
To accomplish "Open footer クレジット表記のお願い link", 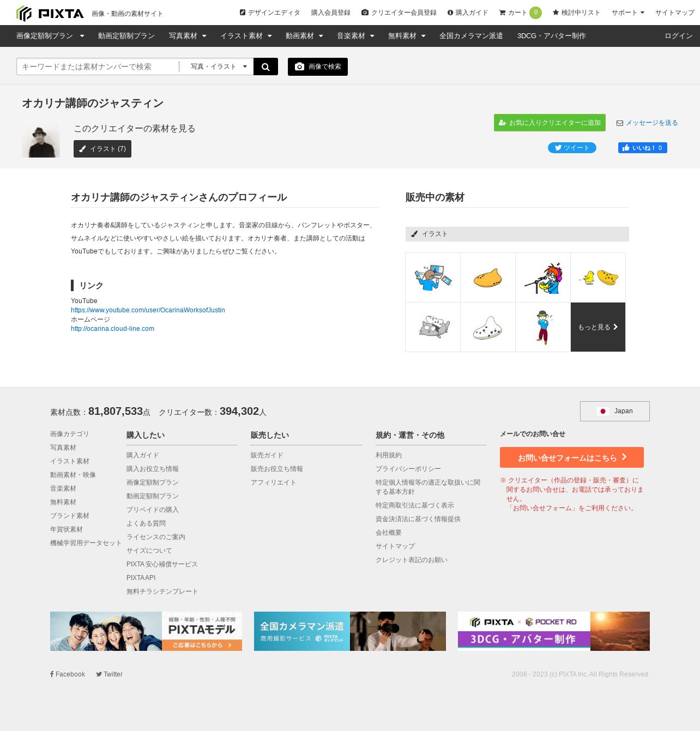I will coord(412,560).
